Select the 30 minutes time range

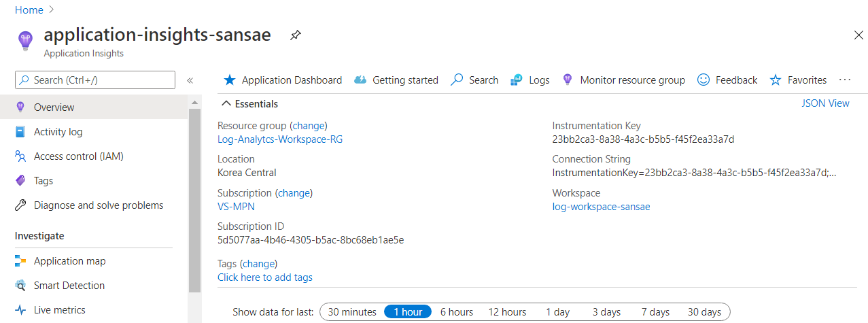(x=352, y=312)
